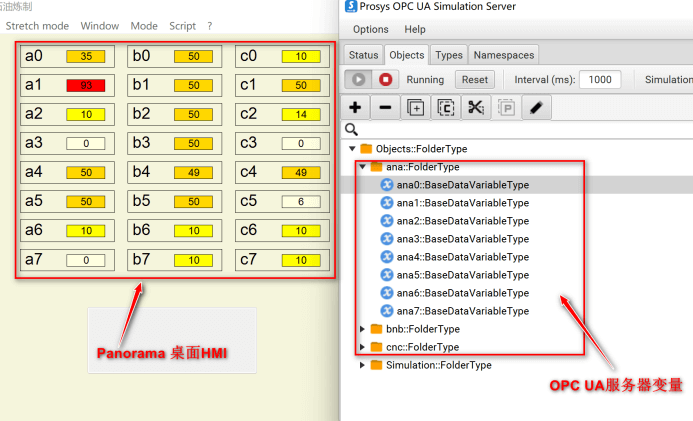The width and height of the screenshot is (693, 421).
Task: Click the duplicate node icon
Action: [x=416, y=107]
